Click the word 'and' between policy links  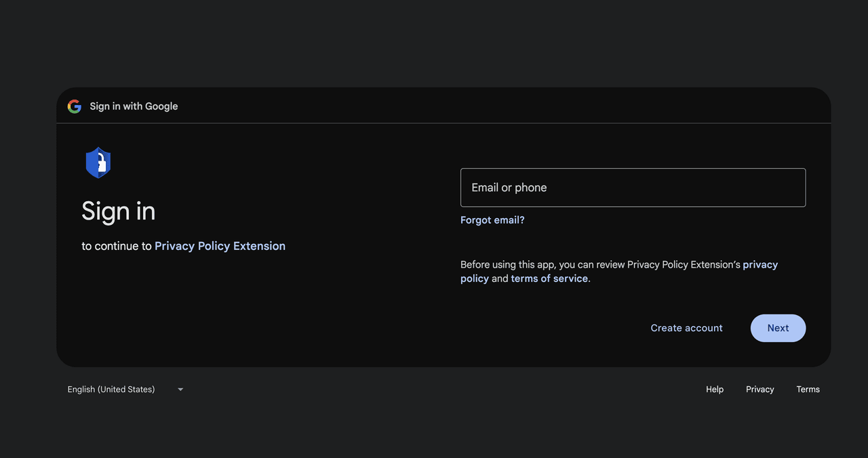500,278
